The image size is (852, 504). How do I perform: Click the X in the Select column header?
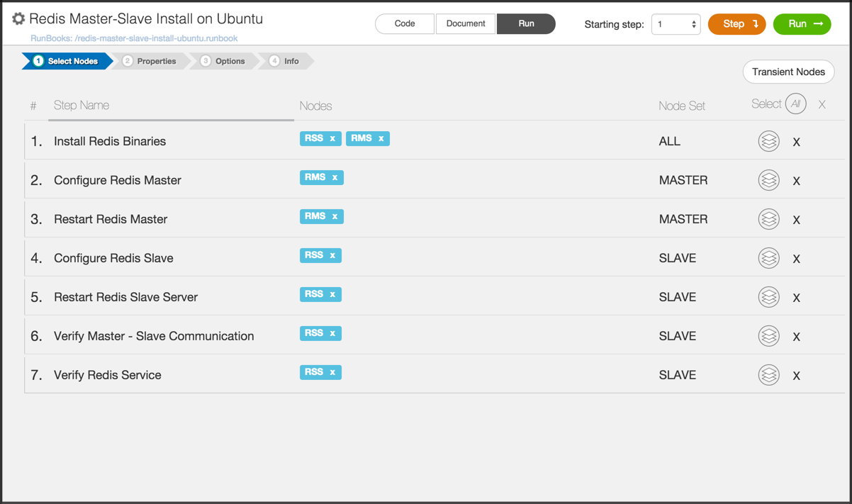[x=822, y=105]
